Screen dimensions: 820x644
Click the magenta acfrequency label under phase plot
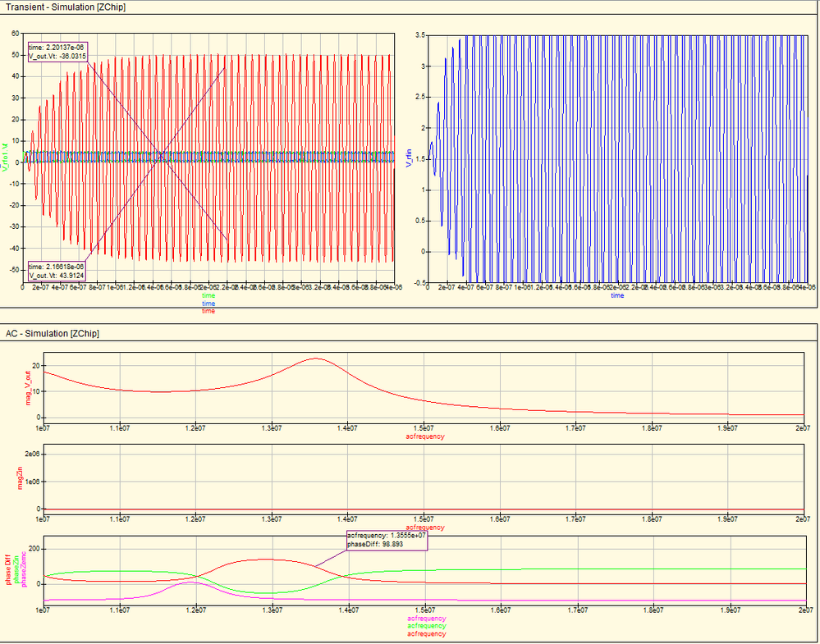click(426, 619)
